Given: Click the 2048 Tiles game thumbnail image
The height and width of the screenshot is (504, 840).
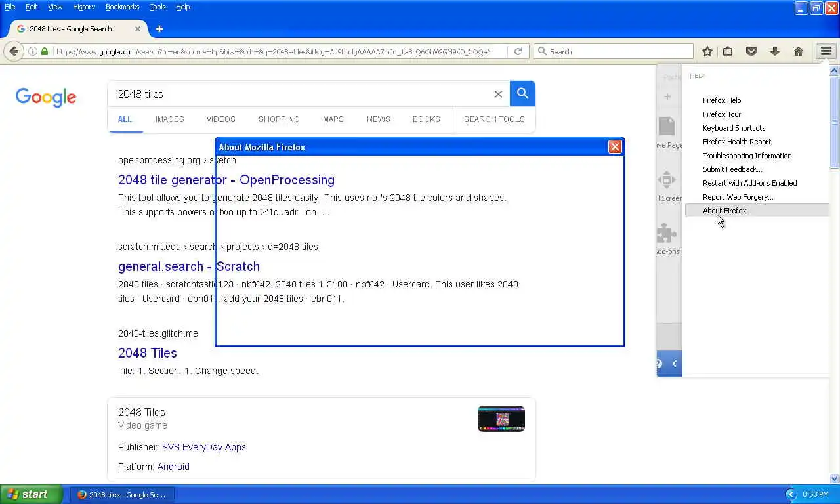Looking at the screenshot, I should click(x=501, y=419).
